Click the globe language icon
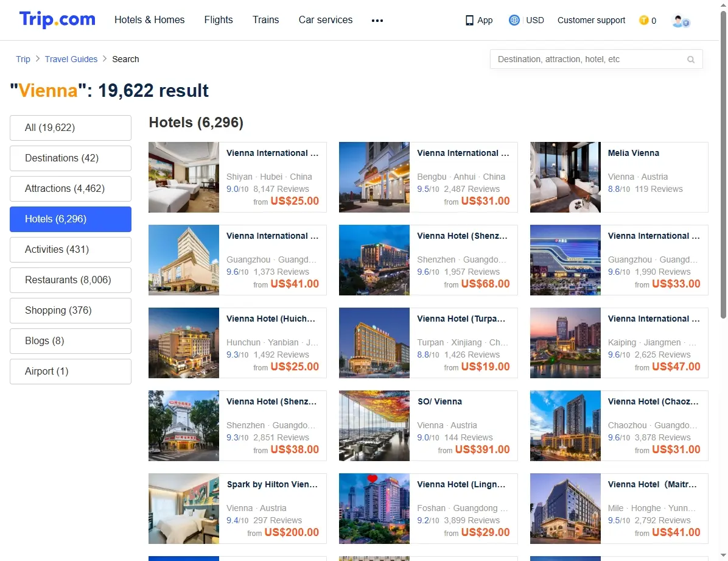728x561 pixels. (514, 20)
